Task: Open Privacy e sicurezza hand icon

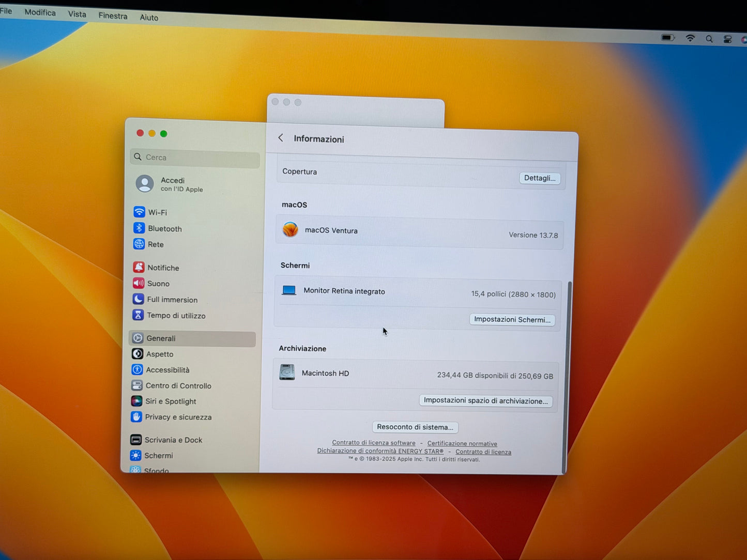Action: pyautogui.click(x=136, y=416)
